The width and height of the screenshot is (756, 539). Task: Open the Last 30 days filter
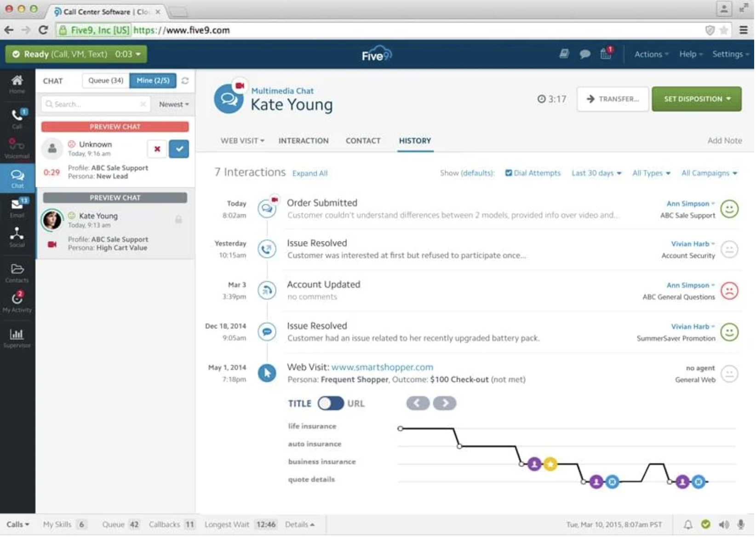click(x=596, y=173)
